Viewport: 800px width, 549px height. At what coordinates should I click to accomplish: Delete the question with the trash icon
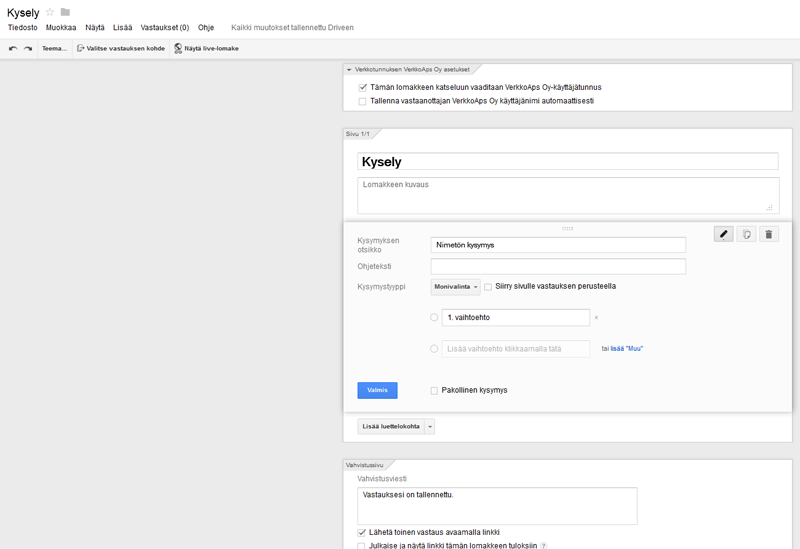pyautogui.click(x=768, y=234)
